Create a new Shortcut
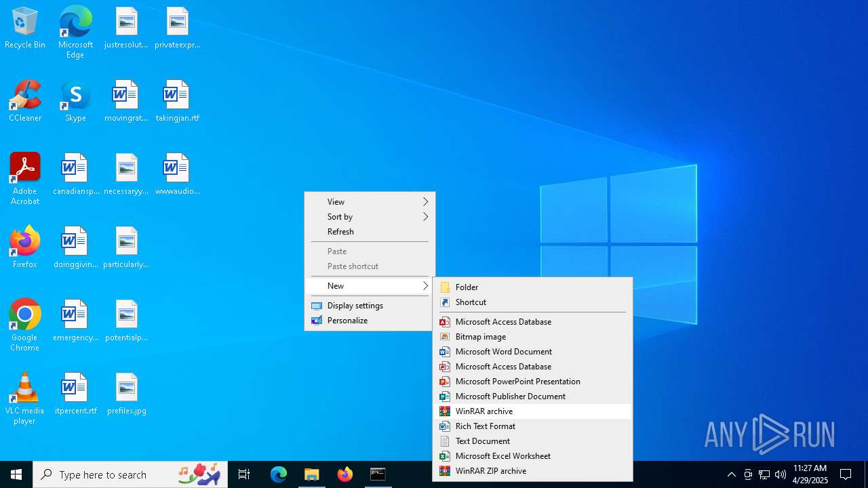Image resolution: width=868 pixels, height=488 pixels. click(532, 302)
